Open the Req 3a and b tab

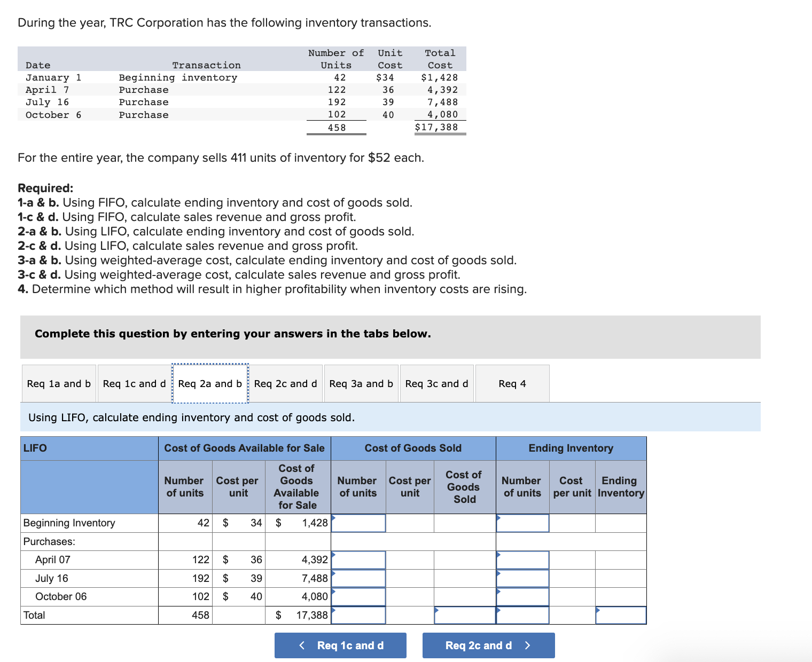click(361, 383)
